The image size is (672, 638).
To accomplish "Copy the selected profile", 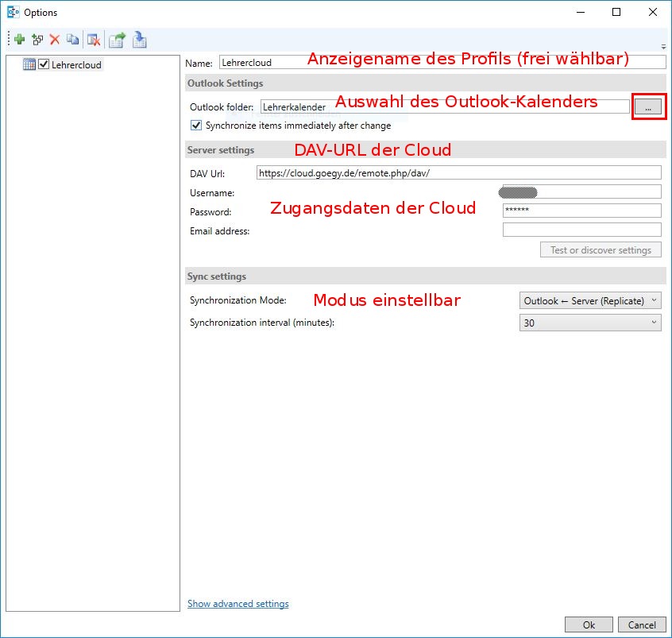I will click(72, 39).
